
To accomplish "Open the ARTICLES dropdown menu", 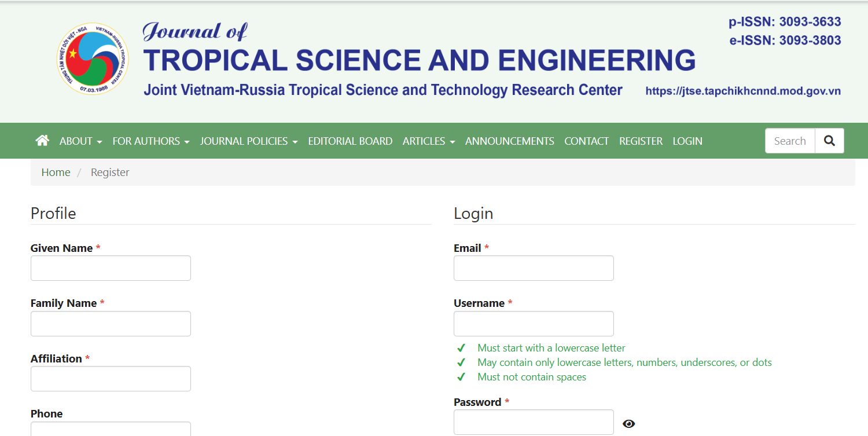I will click(x=429, y=141).
